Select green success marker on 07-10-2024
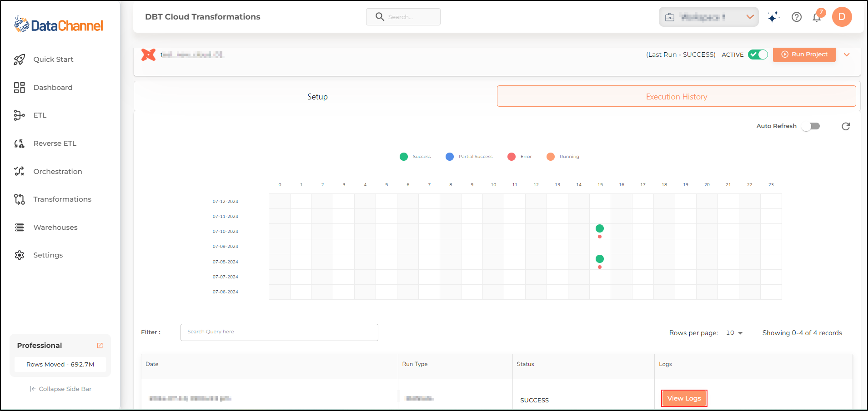The image size is (868, 411). pos(600,228)
